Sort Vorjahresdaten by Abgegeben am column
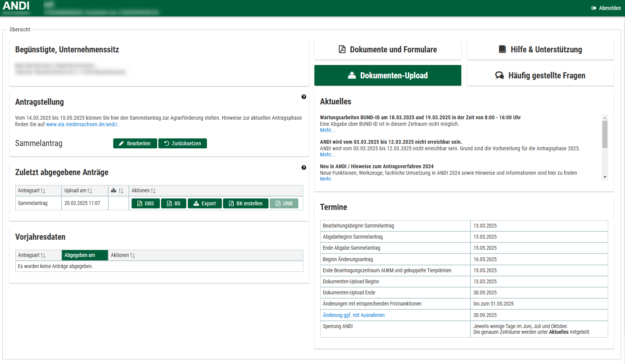The width and height of the screenshot is (625, 364). click(80, 255)
